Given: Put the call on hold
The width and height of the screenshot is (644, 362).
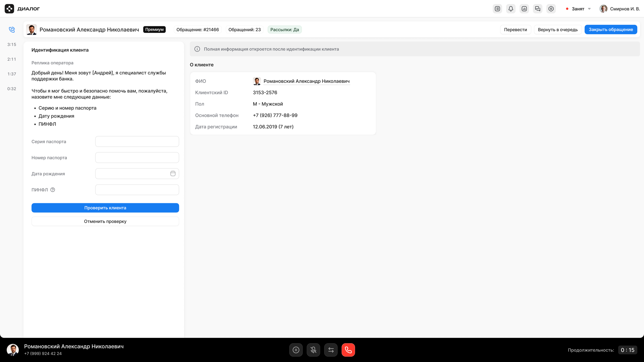Looking at the screenshot, I should coord(296,350).
